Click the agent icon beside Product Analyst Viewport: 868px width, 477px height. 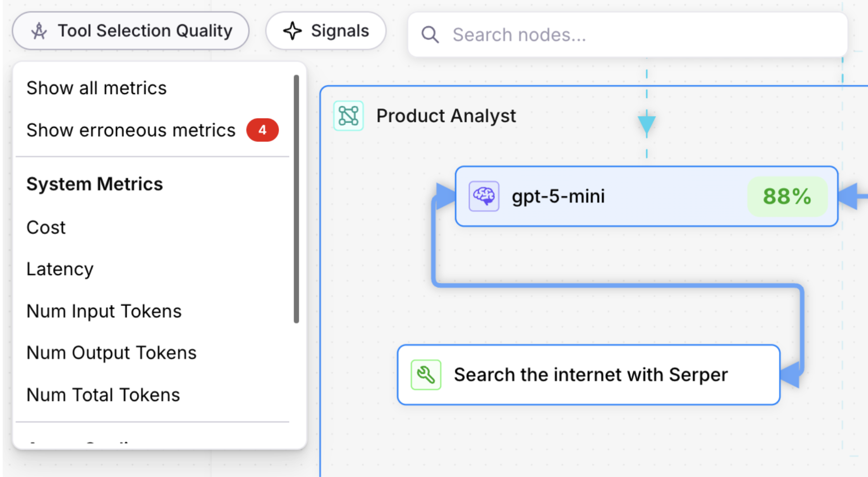(348, 115)
